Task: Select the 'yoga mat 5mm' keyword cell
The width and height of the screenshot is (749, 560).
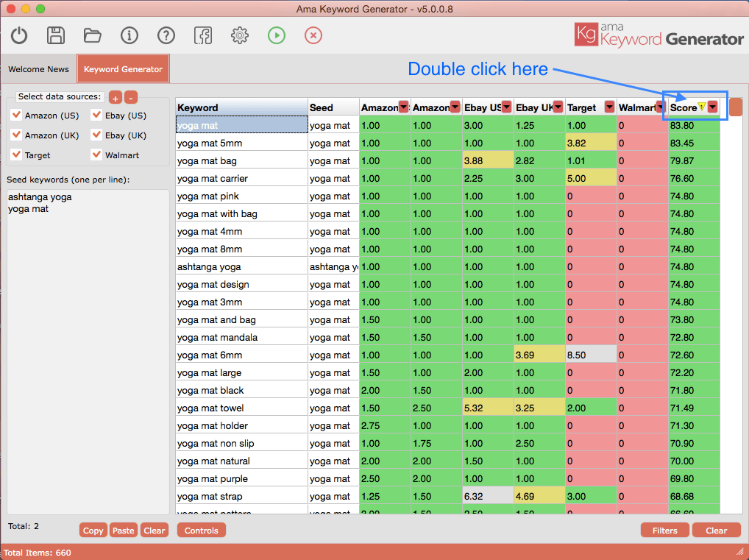Action: [x=242, y=143]
